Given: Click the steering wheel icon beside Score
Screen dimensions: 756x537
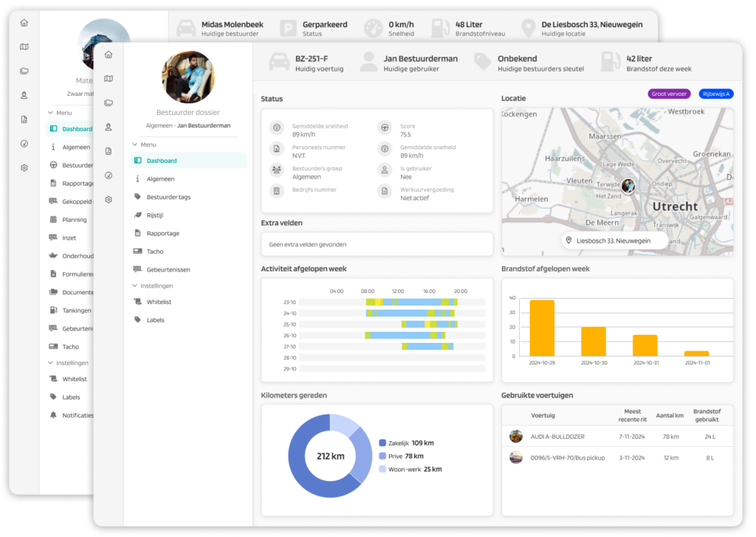Looking at the screenshot, I should (385, 128).
